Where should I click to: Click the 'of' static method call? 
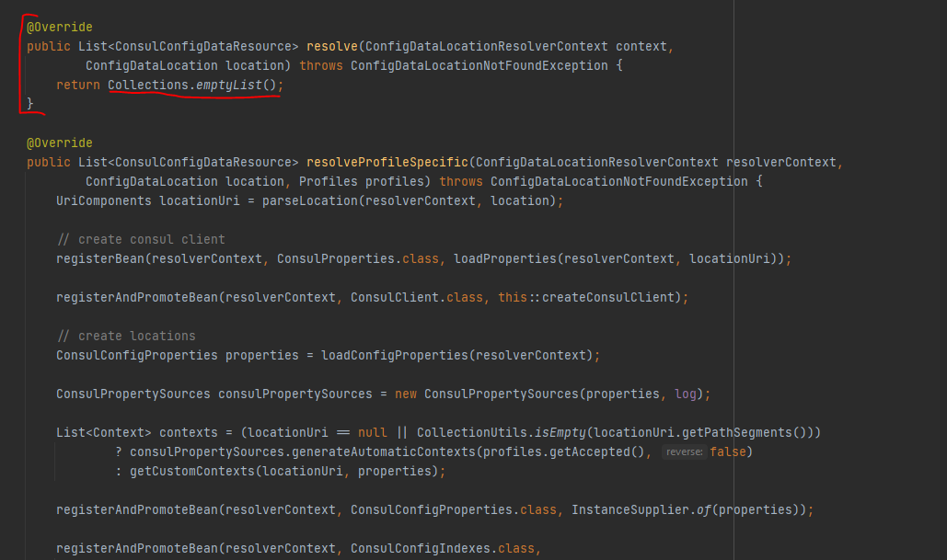[704, 510]
